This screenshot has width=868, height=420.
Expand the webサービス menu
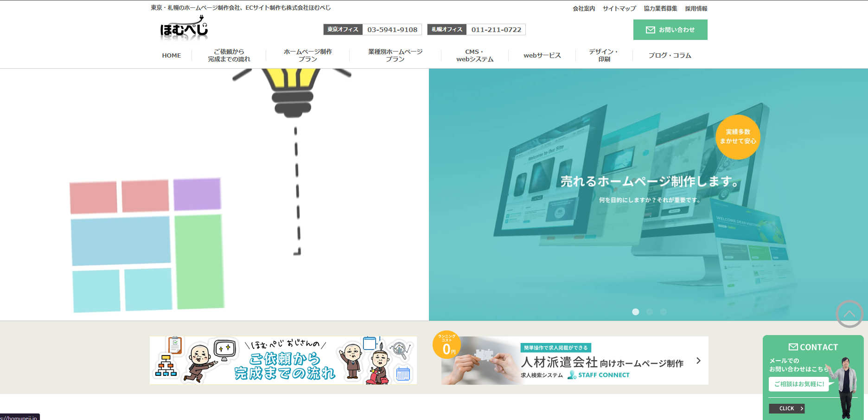pyautogui.click(x=542, y=55)
